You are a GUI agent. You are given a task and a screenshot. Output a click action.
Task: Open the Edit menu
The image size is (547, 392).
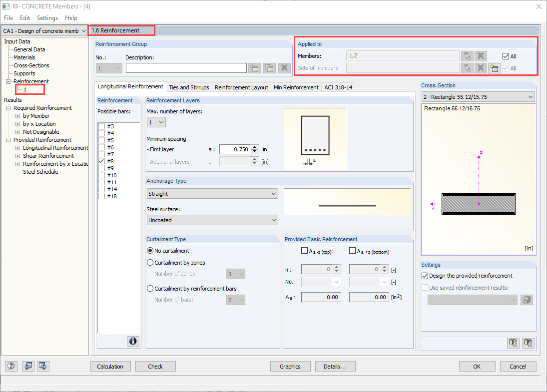coord(25,18)
